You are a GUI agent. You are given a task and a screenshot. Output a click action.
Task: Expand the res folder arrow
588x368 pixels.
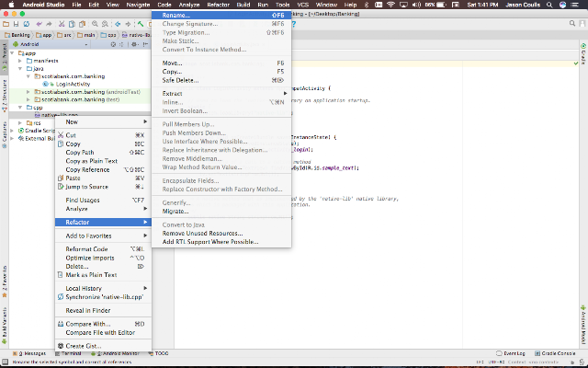tap(20, 122)
